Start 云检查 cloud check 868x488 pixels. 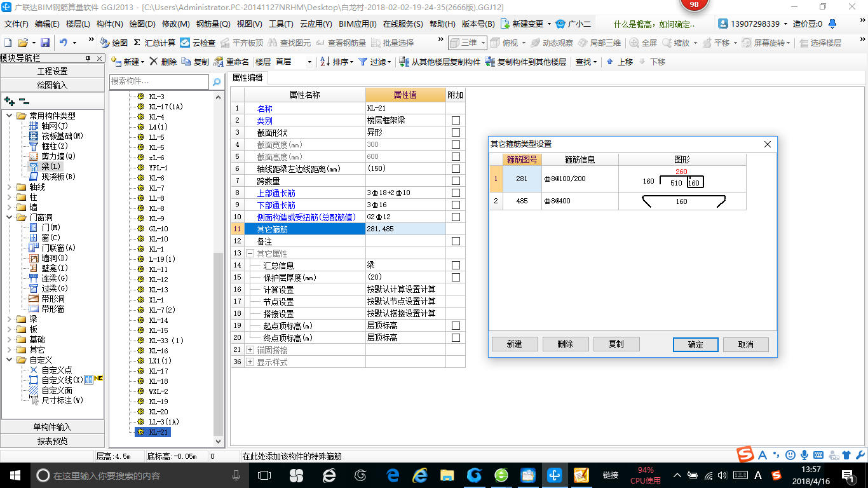(198, 43)
